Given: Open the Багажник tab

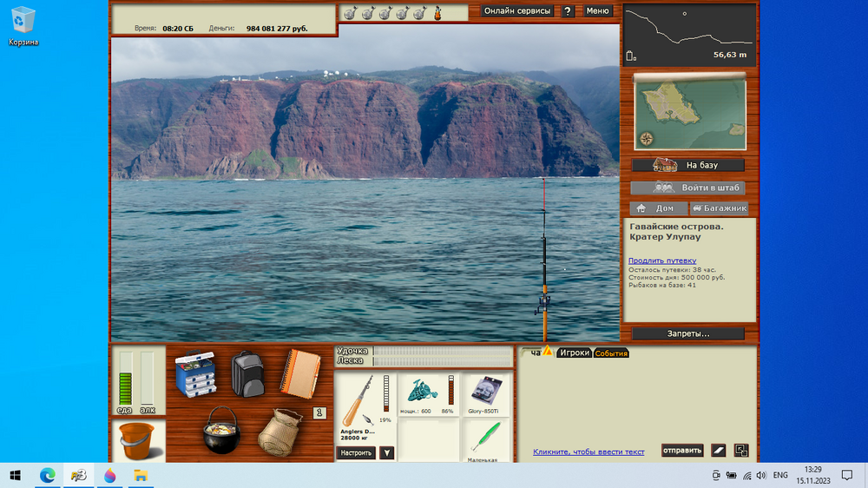Looking at the screenshot, I should [719, 208].
